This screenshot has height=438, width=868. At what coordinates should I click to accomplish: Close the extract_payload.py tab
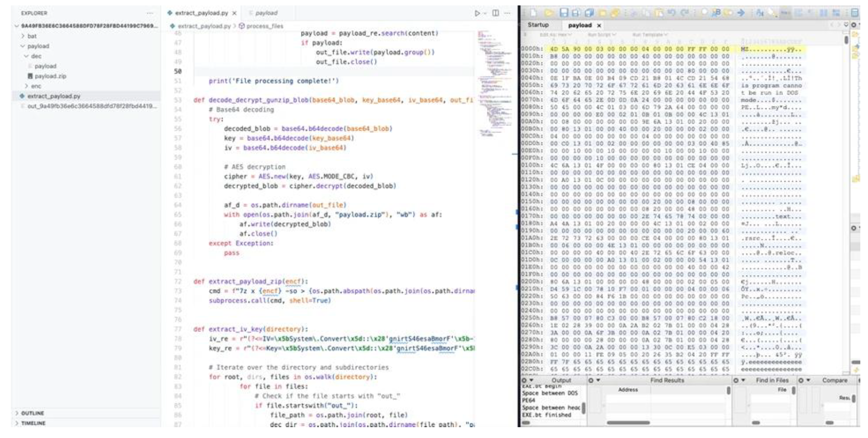(234, 13)
